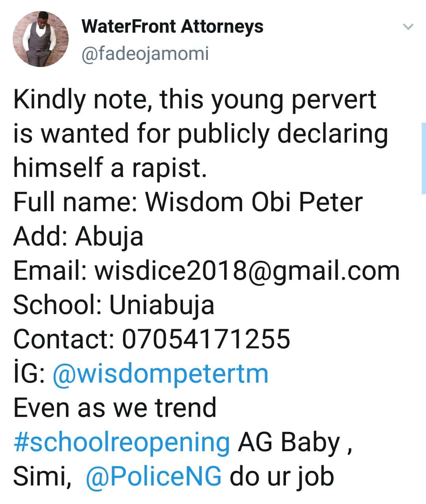Click the blue scrollbar on right edge
Screen dimensions: 426x504
423,158
